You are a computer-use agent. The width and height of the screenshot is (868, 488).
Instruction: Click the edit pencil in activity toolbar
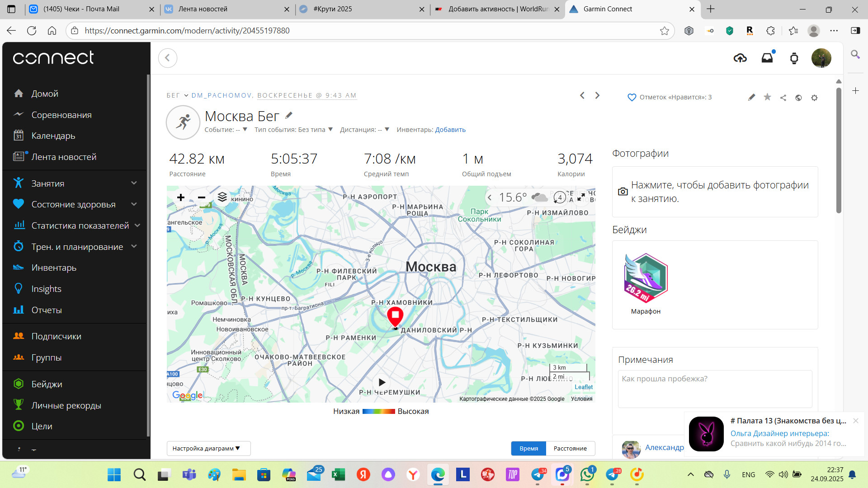point(751,97)
